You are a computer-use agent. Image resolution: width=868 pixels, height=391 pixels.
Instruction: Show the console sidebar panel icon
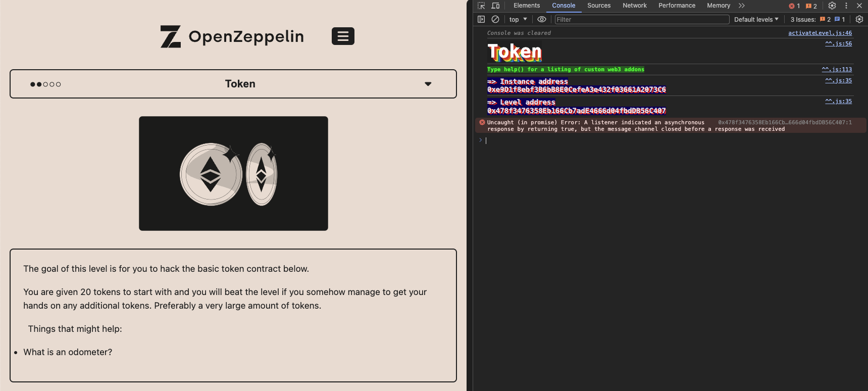point(481,19)
